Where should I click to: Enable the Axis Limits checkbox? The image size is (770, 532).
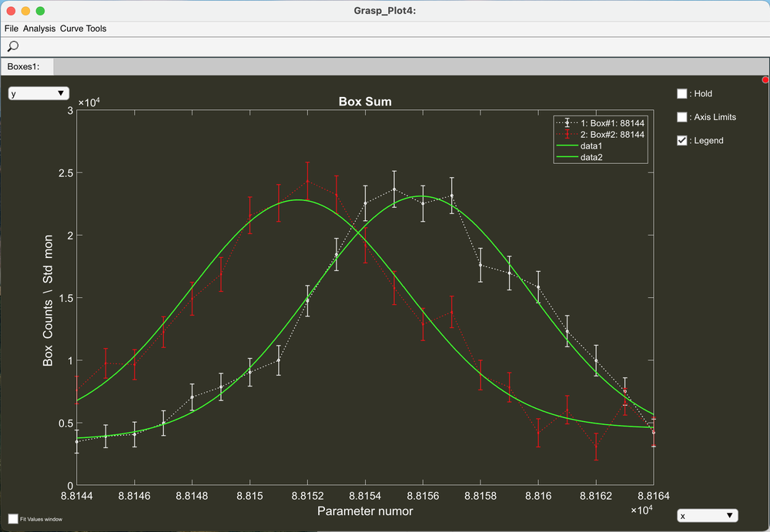[x=681, y=116]
